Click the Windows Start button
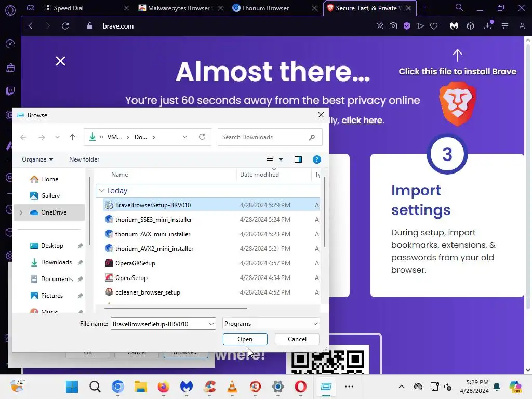The height and width of the screenshot is (399, 532). coord(72,387)
